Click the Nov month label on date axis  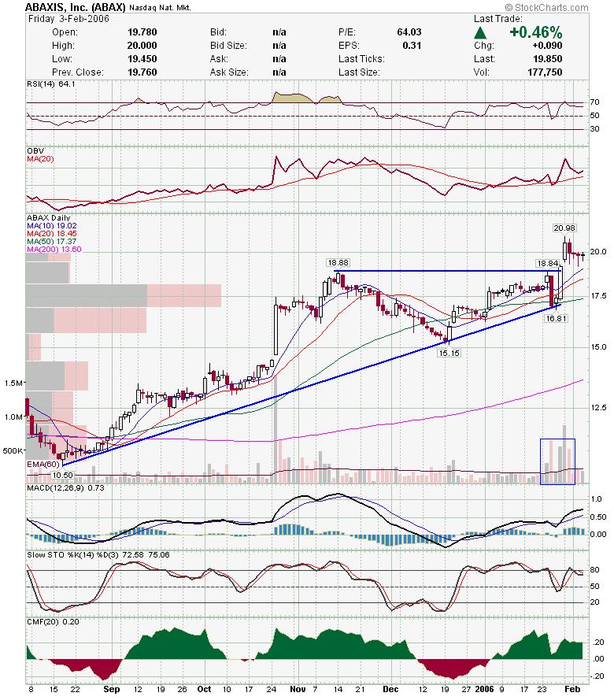298,689
